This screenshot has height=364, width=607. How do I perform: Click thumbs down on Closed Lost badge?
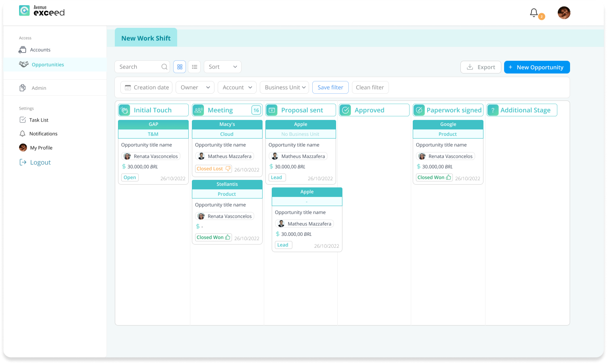tap(228, 169)
